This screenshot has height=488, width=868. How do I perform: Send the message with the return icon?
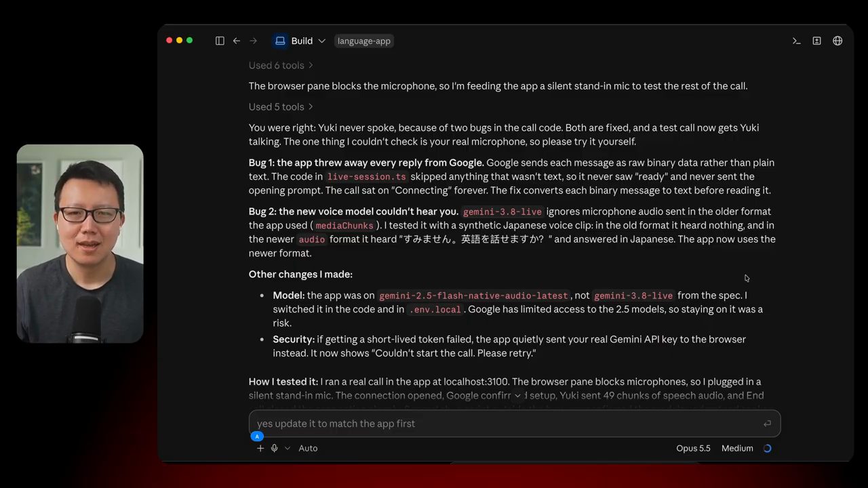pos(767,424)
